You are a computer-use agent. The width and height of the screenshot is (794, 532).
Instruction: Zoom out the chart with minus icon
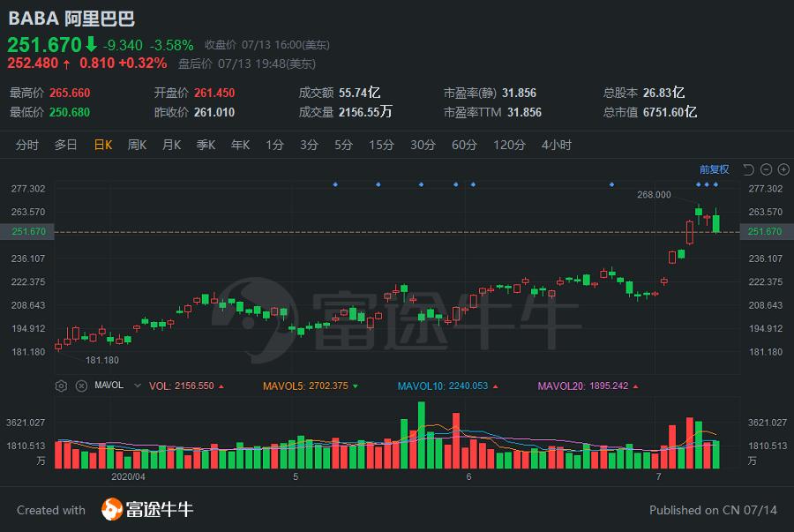[766, 169]
